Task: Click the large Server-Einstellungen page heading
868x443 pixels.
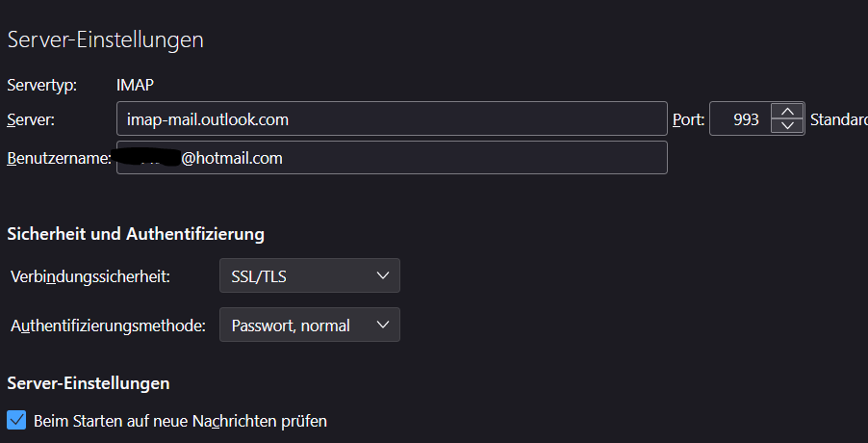Action: 105,39
